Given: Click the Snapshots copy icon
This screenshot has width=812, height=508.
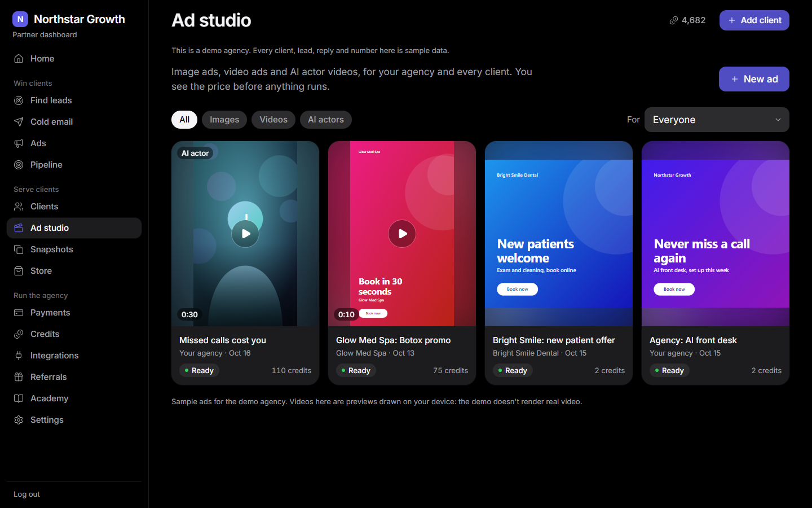Looking at the screenshot, I should coord(19,249).
